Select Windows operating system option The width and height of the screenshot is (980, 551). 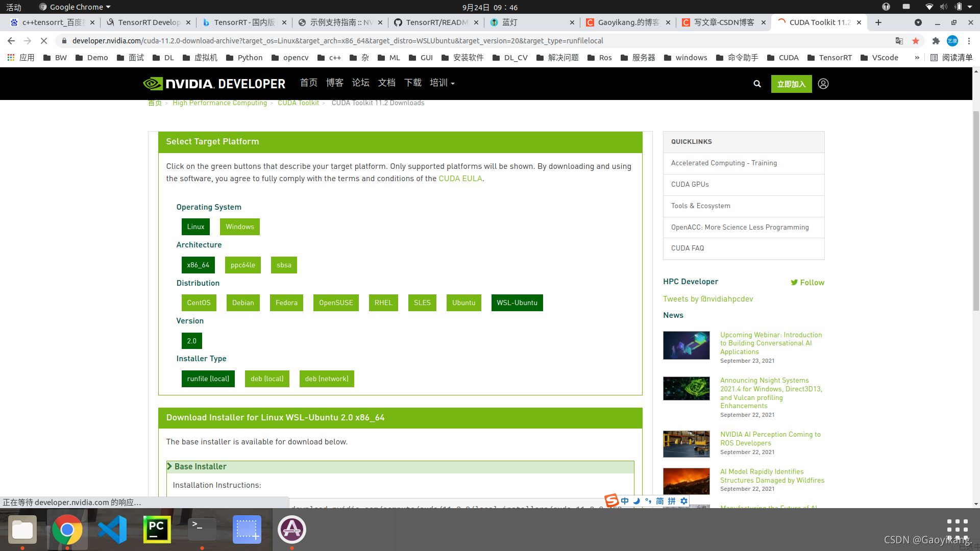(239, 227)
